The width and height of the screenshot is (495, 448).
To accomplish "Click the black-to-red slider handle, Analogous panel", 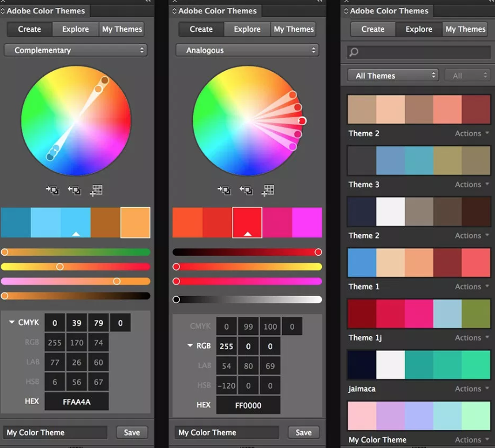I will pos(318,252).
